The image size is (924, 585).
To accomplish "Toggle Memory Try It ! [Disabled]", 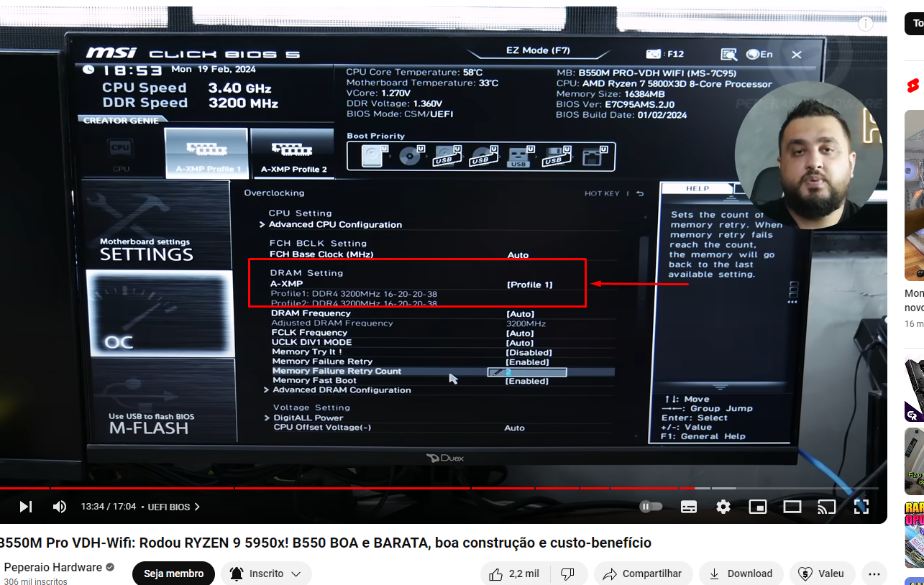I will [529, 353].
